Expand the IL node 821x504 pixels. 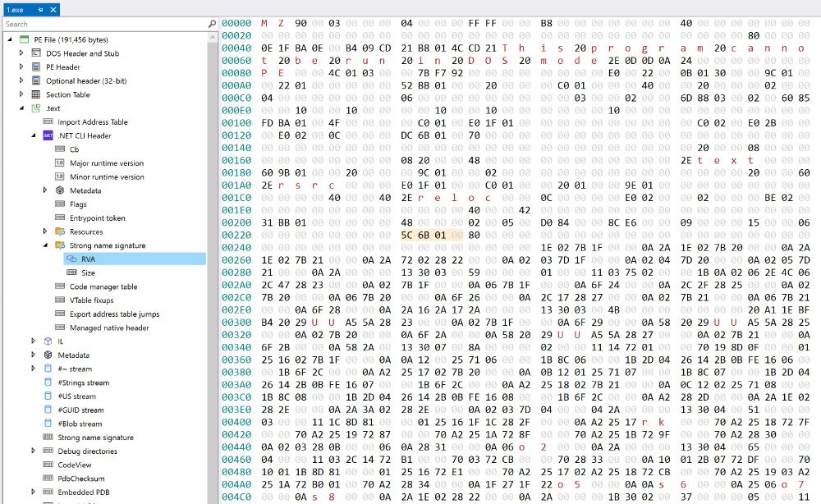tap(34, 341)
